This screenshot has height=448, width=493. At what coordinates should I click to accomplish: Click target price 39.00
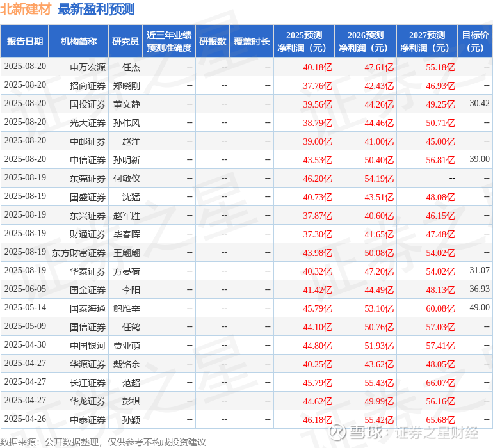pos(480,159)
